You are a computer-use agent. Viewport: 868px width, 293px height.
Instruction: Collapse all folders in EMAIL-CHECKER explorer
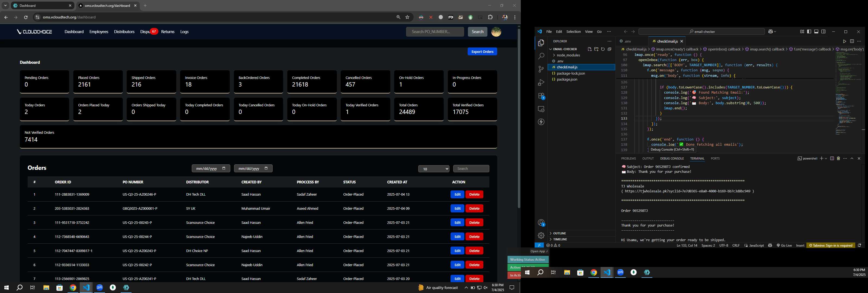[x=609, y=49]
